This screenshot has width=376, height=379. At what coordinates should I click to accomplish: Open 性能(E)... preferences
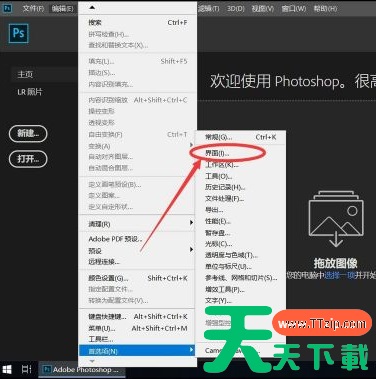pyautogui.click(x=241, y=221)
